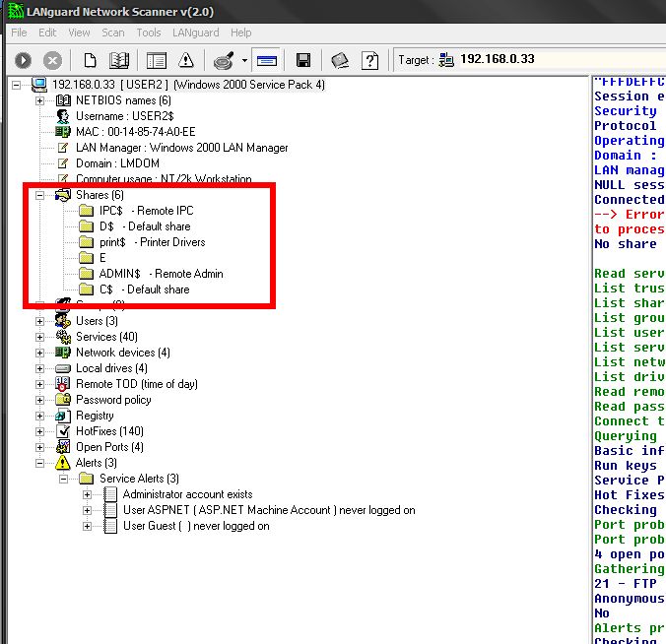
Task: Create new scan with blank page icon
Action: pyautogui.click(x=90, y=60)
